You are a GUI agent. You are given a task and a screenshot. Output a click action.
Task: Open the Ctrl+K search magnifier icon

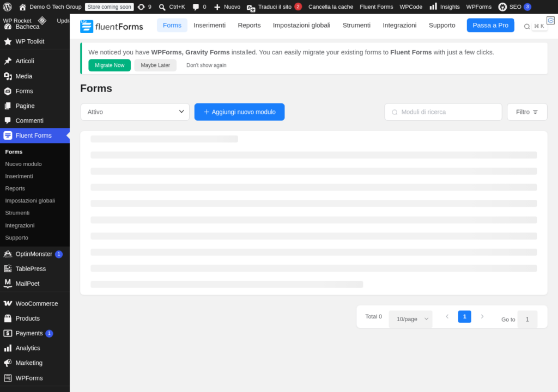tap(162, 7)
